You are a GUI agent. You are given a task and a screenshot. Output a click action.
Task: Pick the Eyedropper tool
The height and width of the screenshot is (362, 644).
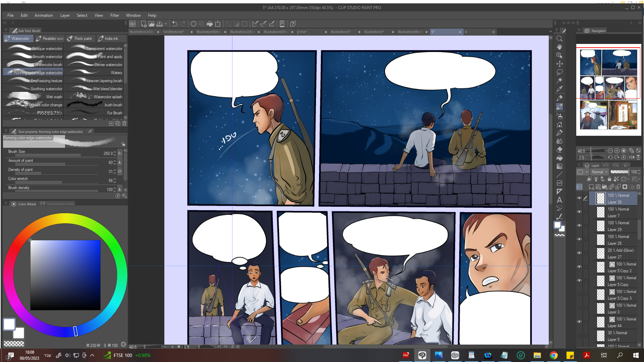pos(559,89)
